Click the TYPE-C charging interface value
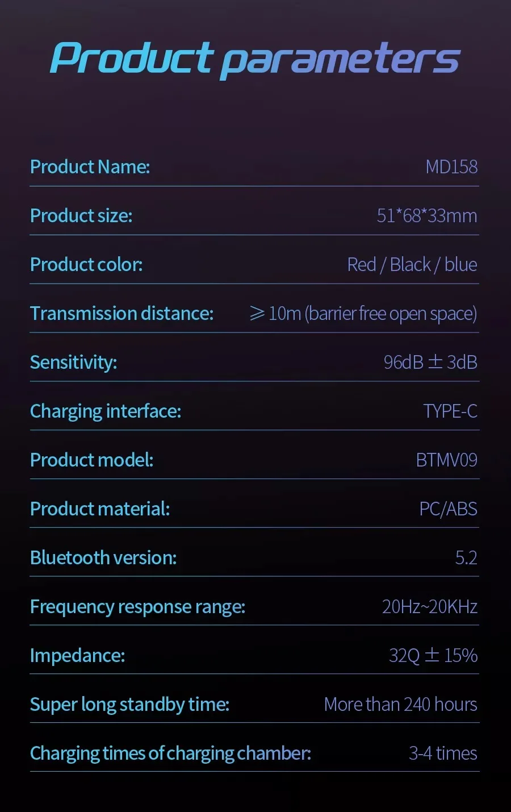Viewport: 511px width, 812px height. [x=450, y=411]
